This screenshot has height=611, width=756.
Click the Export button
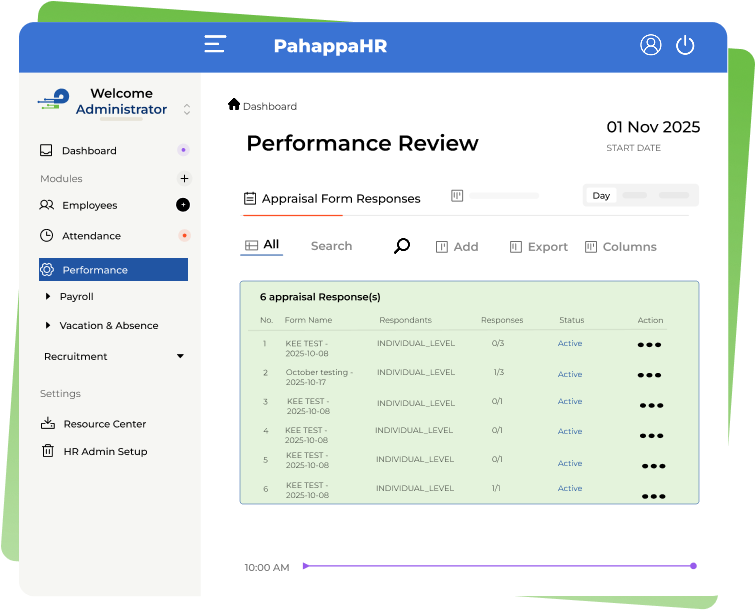(x=538, y=247)
